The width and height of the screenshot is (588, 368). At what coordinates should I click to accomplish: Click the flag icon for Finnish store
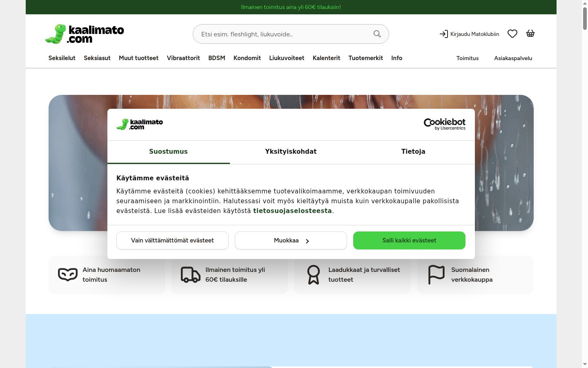(437, 275)
